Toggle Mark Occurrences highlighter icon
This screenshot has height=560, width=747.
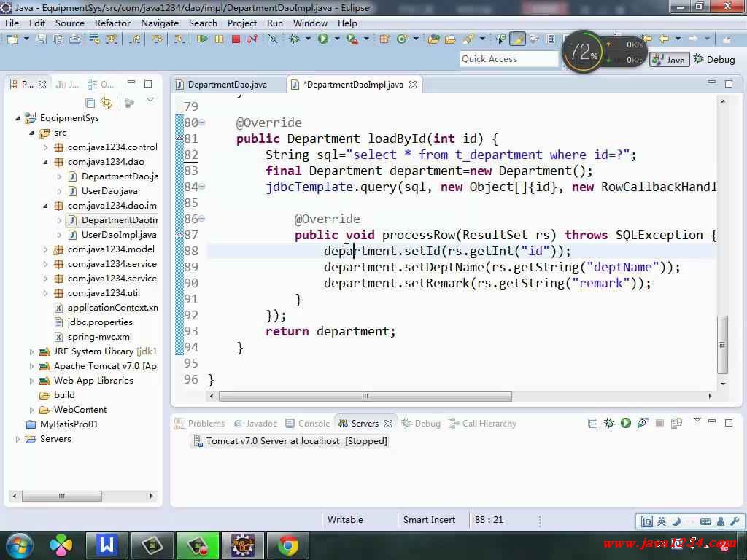[x=517, y=39]
